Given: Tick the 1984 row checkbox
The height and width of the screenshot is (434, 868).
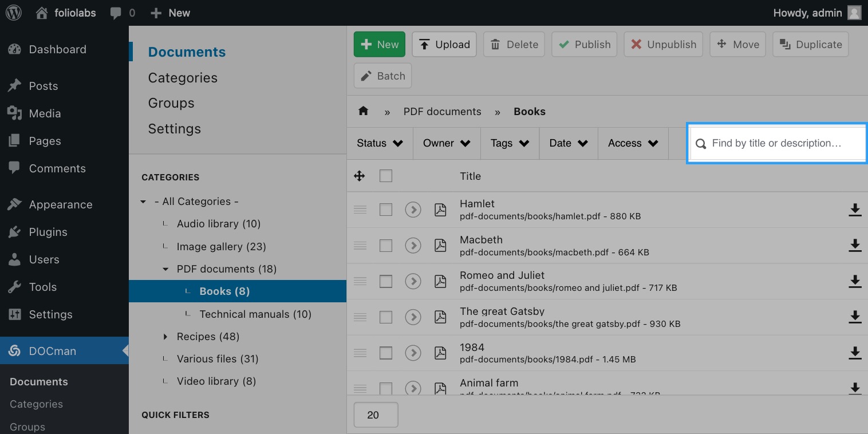Looking at the screenshot, I should 386,353.
